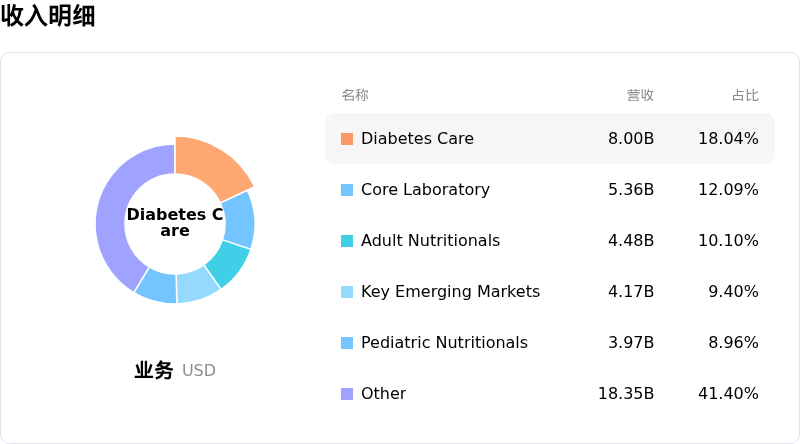Click the light blue Key Emerging Markets swatch

[347, 292]
